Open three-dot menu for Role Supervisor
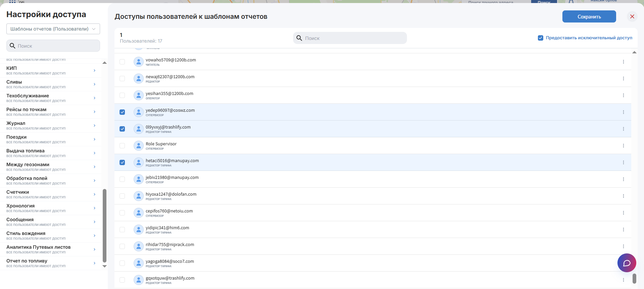 tap(624, 146)
